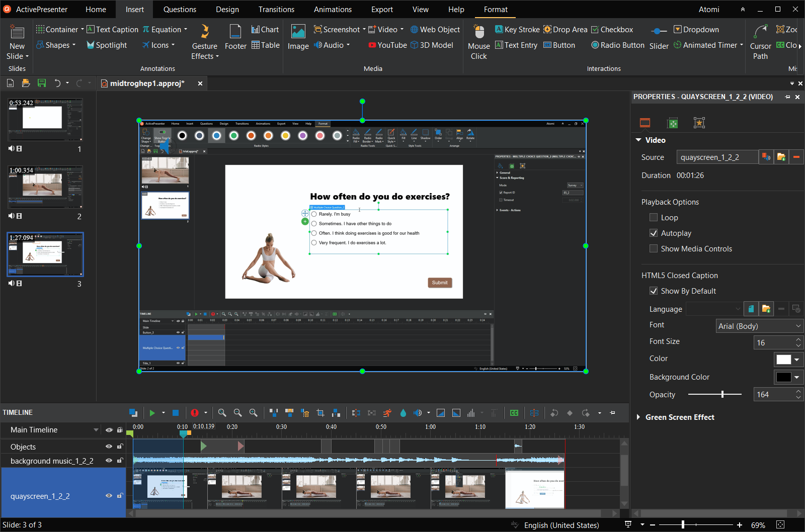805x532 pixels.
Task: Hide the quayscreen_1_2_2 timeline track
Action: pyautogui.click(x=109, y=496)
